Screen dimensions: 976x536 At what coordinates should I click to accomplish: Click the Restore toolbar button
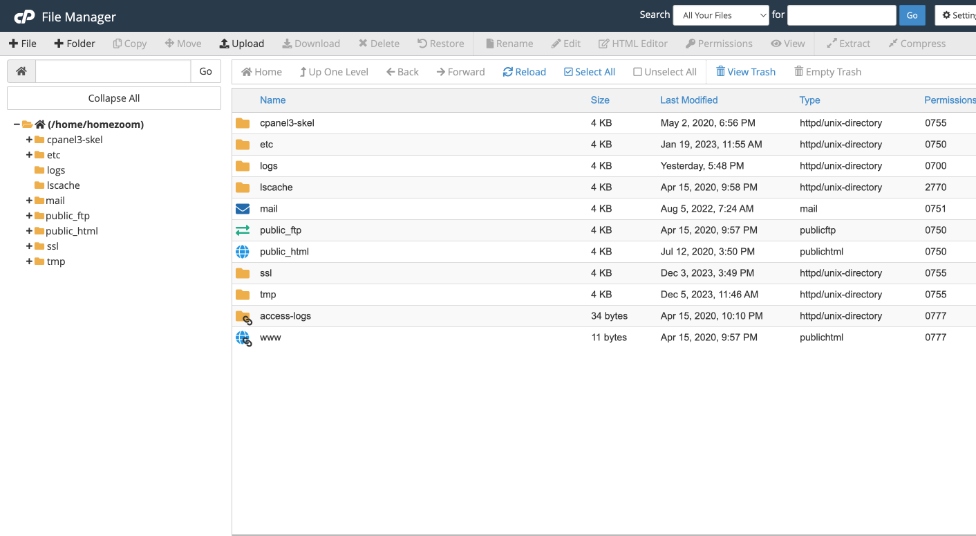tap(441, 44)
